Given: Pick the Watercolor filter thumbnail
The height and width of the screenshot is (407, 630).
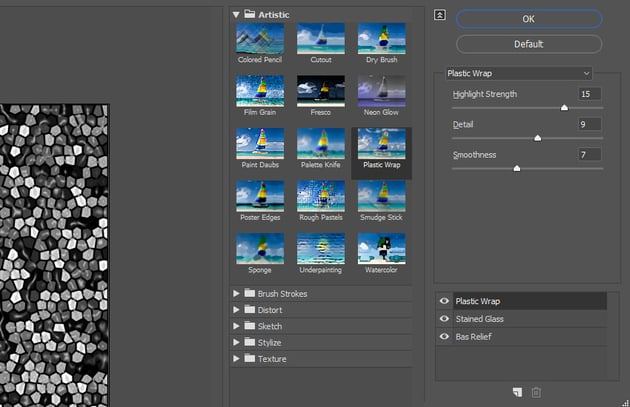Looking at the screenshot, I should tap(381, 248).
